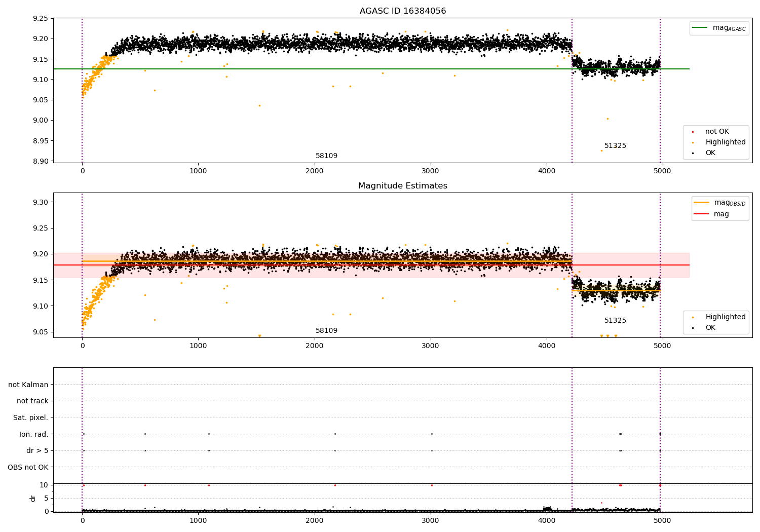Click the 8.90 y-axis tick label
Screen dimensions: 760x532
pyautogui.click(x=40, y=161)
